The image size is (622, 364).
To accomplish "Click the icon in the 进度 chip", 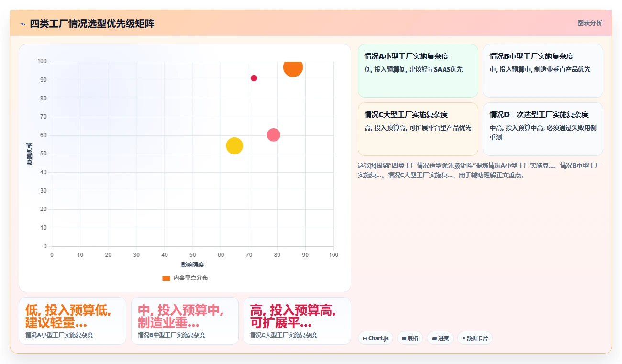I will point(434,338).
